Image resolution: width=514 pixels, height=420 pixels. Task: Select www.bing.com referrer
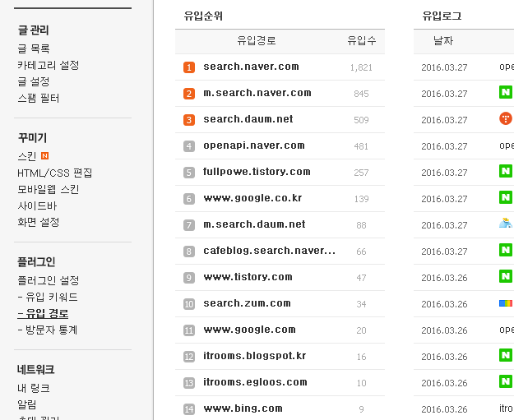[x=243, y=408]
